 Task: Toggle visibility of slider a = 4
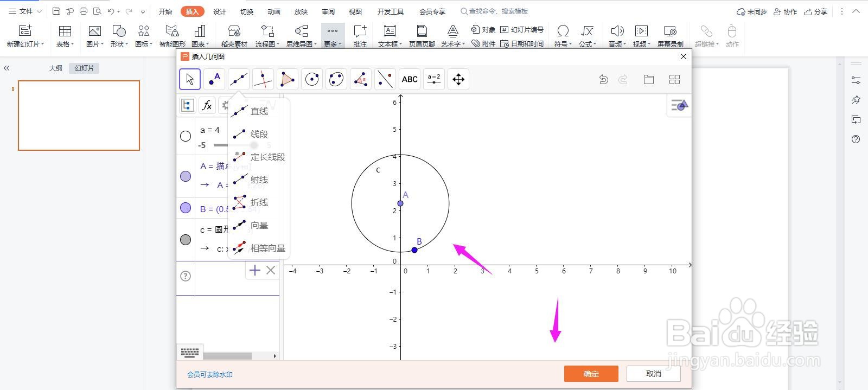click(x=186, y=136)
